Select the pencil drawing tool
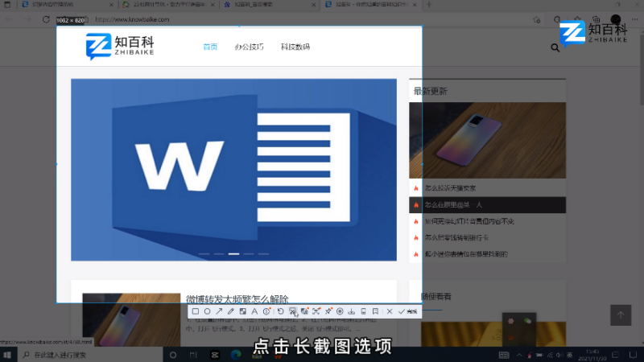The image size is (644, 362). click(231, 311)
